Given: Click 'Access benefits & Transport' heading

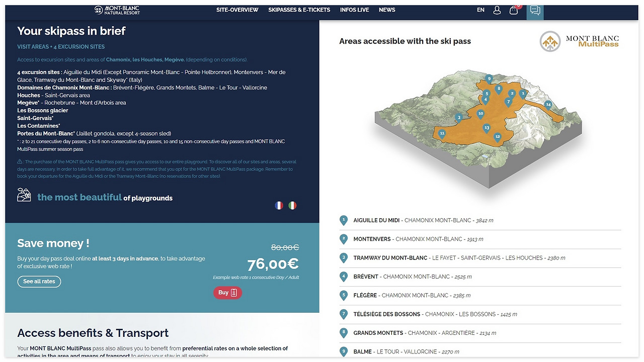Looking at the screenshot, I should 93,333.
